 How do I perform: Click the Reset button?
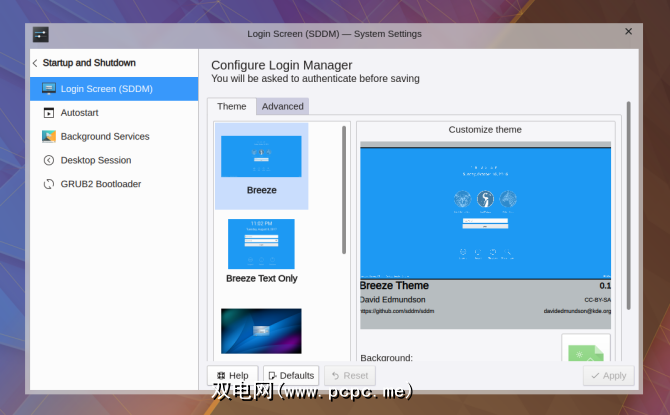tap(348, 376)
